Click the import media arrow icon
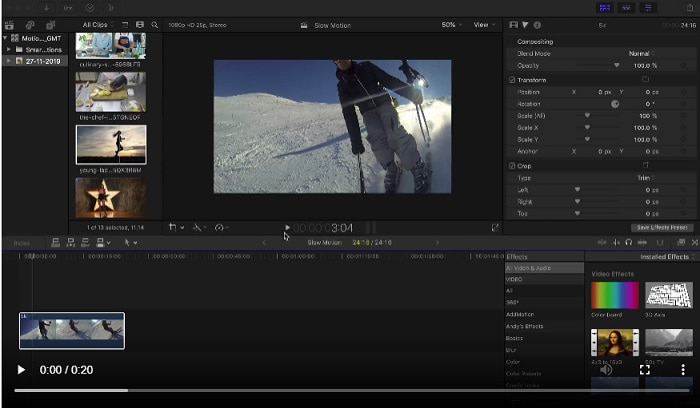This screenshot has width=700, height=408. tap(46, 8)
